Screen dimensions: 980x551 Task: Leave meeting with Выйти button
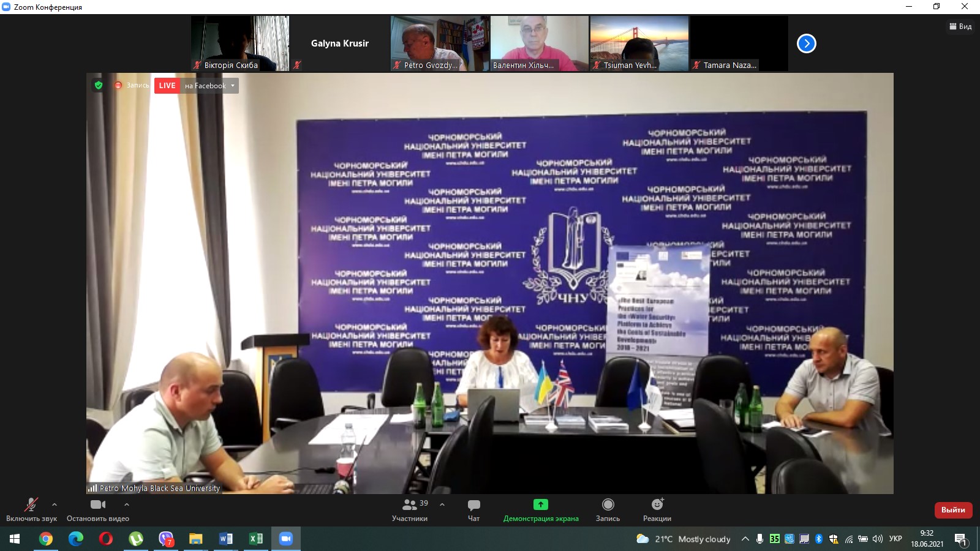pos(953,510)
